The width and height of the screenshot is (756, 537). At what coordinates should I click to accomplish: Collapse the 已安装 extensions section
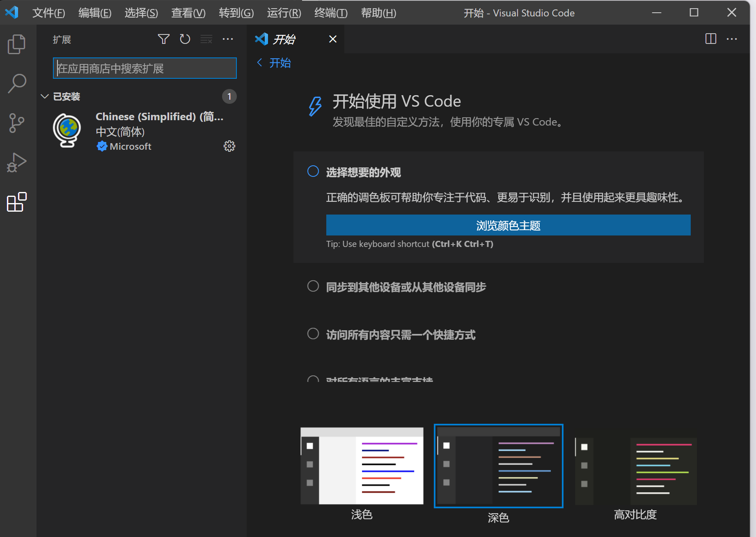pos(44,96)
